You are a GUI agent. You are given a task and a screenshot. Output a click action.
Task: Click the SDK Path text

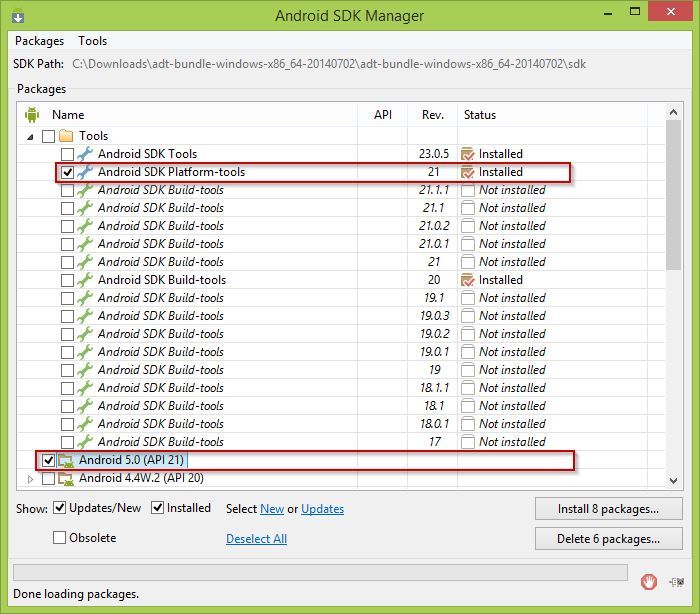329,64
